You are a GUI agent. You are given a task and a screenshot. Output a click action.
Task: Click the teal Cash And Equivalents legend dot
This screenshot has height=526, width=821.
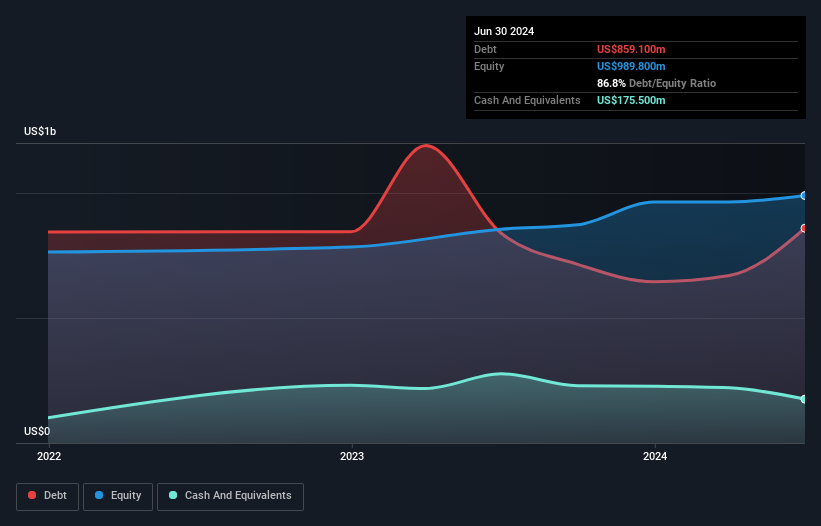pos(173,495)
